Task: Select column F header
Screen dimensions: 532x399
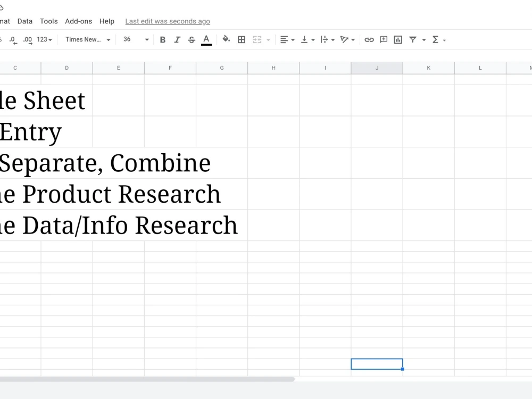Action: [170, 68]
